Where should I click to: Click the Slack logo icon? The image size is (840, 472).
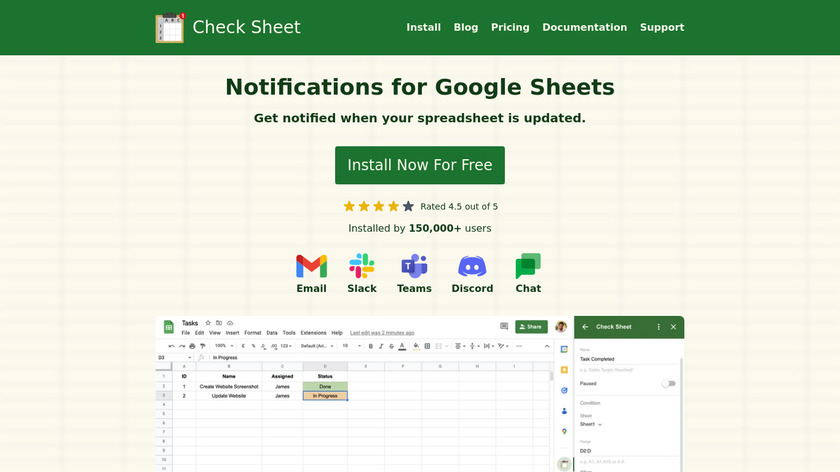362,266
